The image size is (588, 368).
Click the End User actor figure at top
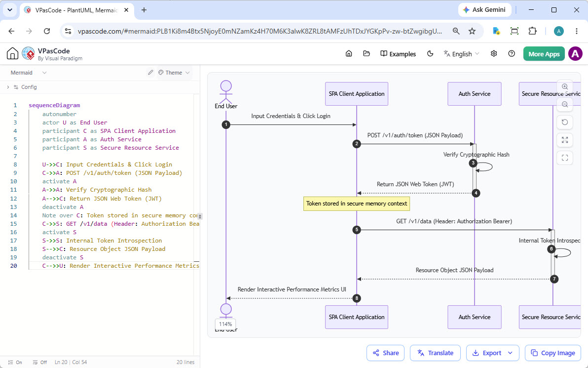(x=226, y=95)
